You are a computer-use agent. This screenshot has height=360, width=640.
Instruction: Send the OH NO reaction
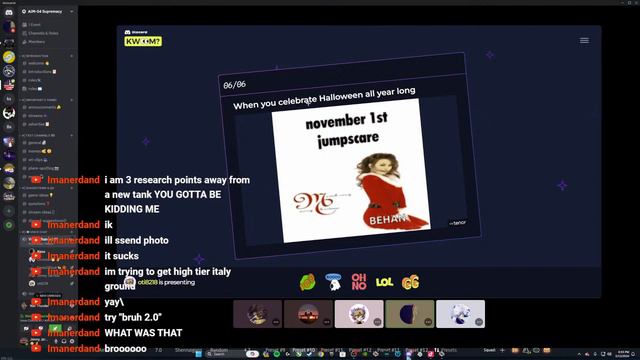pos(359,282)
